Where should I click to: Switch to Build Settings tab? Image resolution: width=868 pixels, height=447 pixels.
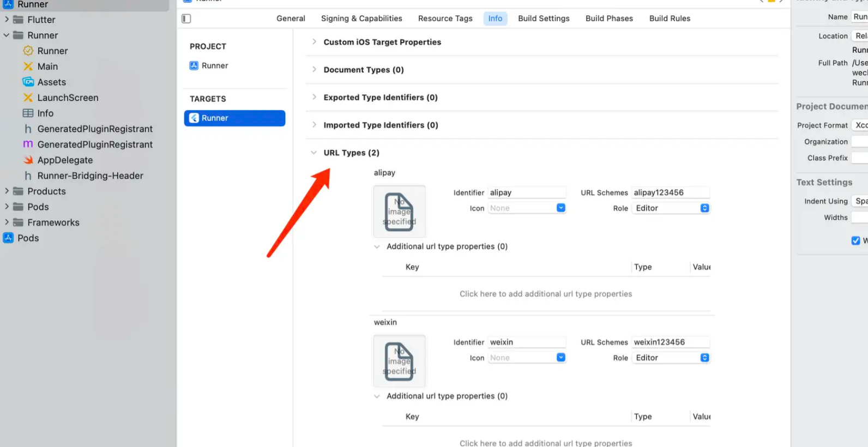click(544, 19)
